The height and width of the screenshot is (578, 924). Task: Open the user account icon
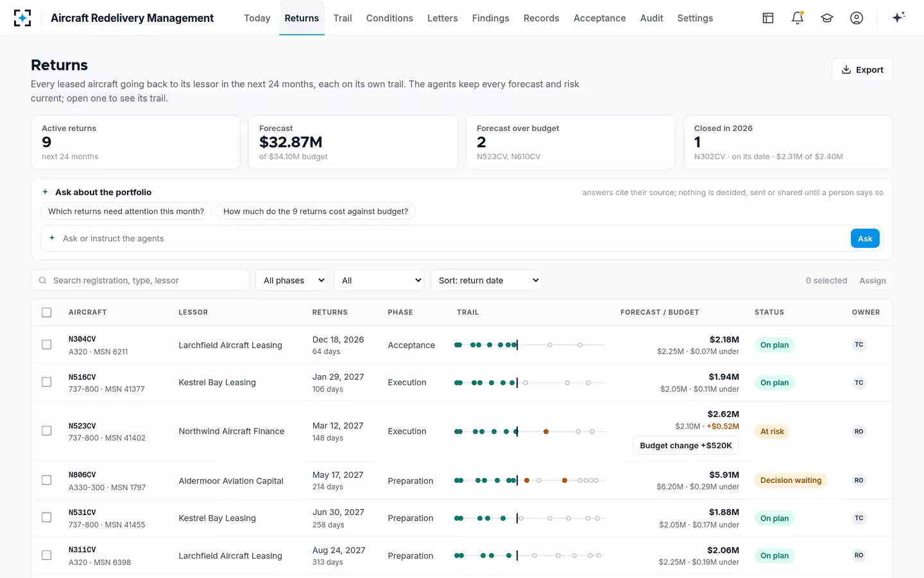coord(857,18)
